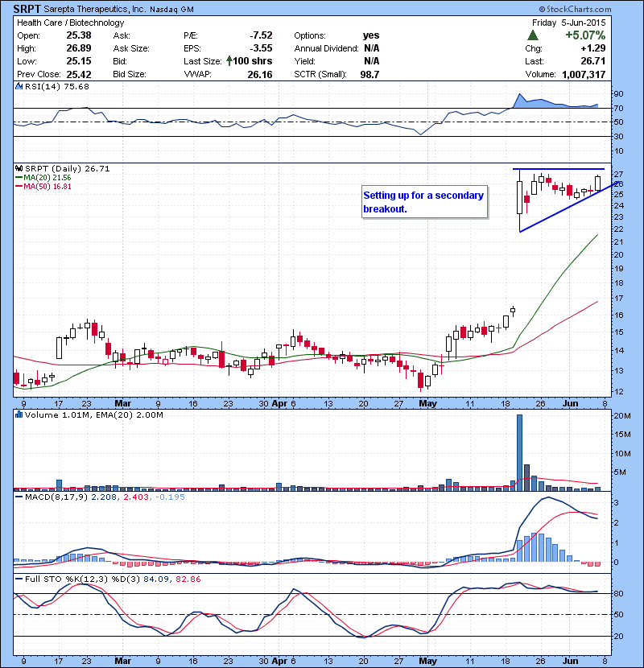This screenshot has height=668, width=644.
Task: Click the tallest volume spike bar
Action: point(519,452)
